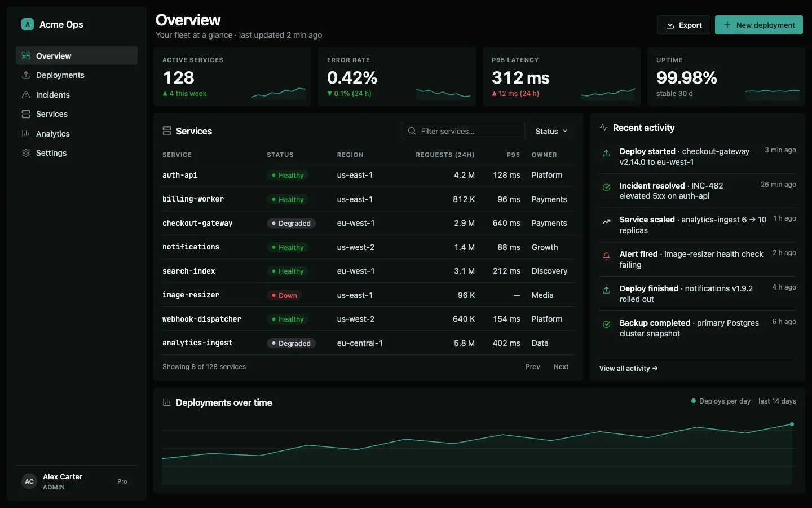Open the Settings page
This screenshot has width=812, height=508.
(x=77, y=153)
